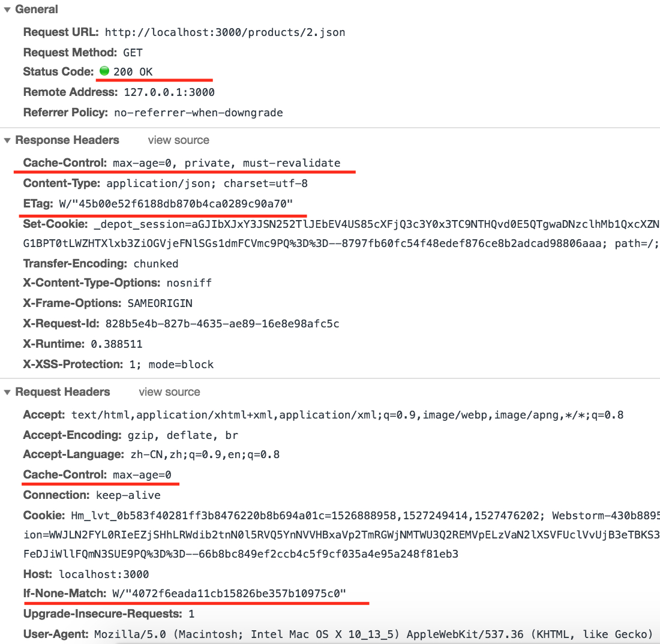Collapse the Request Headers section triangle

coord(7,393)
